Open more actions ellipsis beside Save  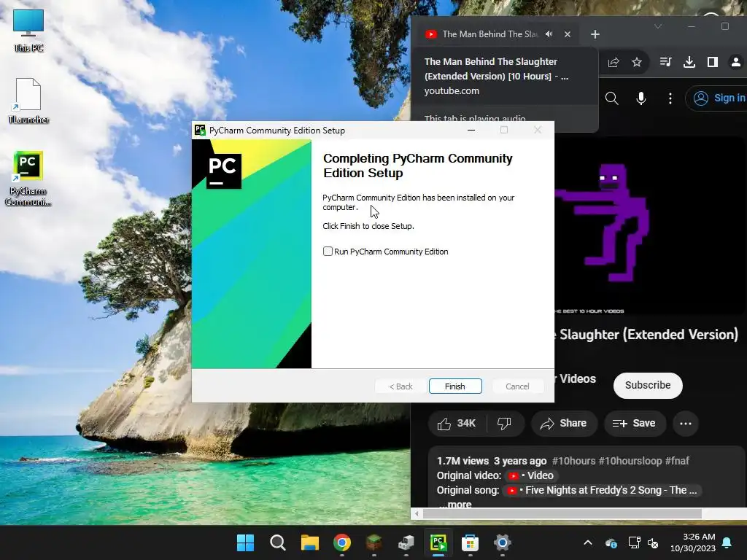pyautogui.click(x=686, y=424)
